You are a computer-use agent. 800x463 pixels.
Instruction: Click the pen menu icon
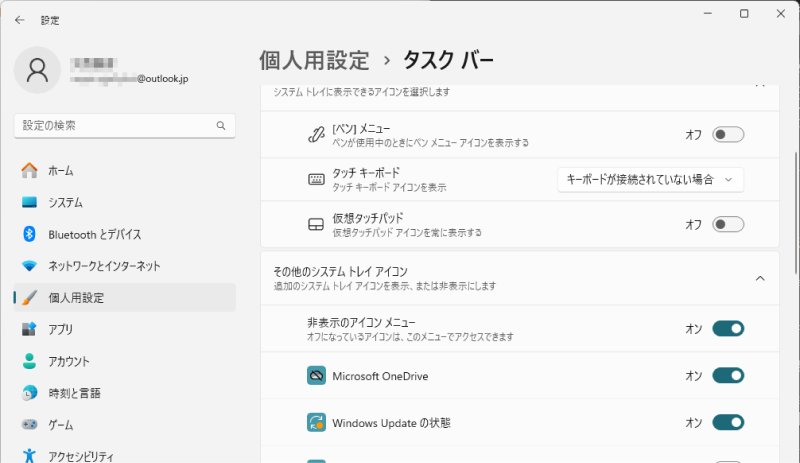(316, 135)
